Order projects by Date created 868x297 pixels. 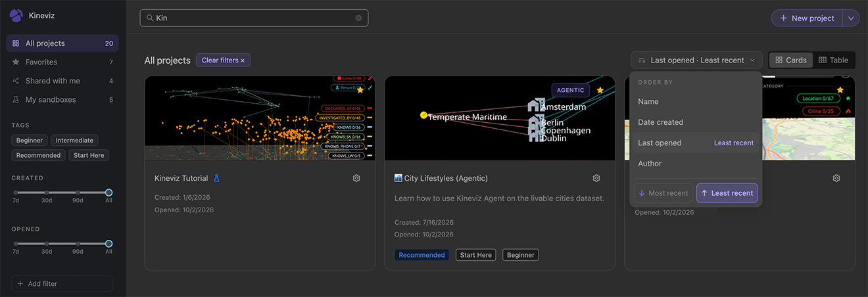point(696,122)
